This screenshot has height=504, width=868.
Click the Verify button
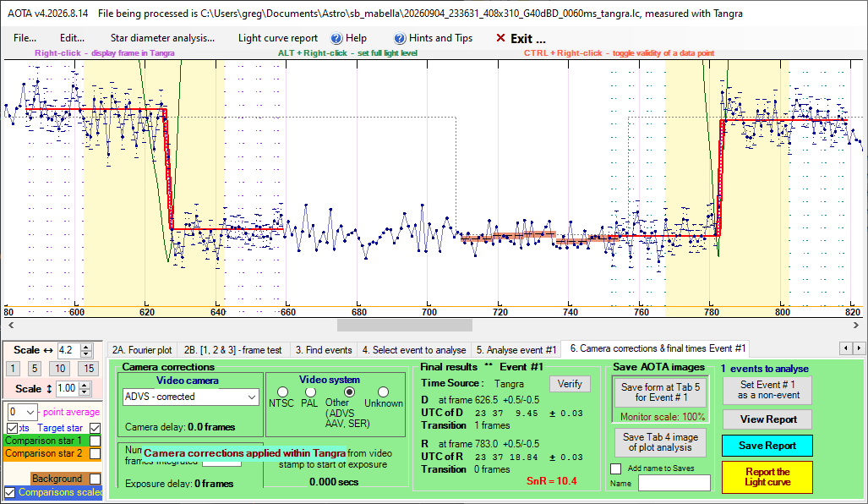[x=570, y=384]
